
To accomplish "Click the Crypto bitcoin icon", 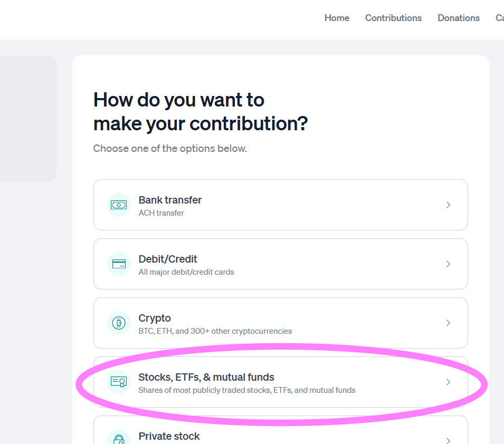I will point(119,323).
